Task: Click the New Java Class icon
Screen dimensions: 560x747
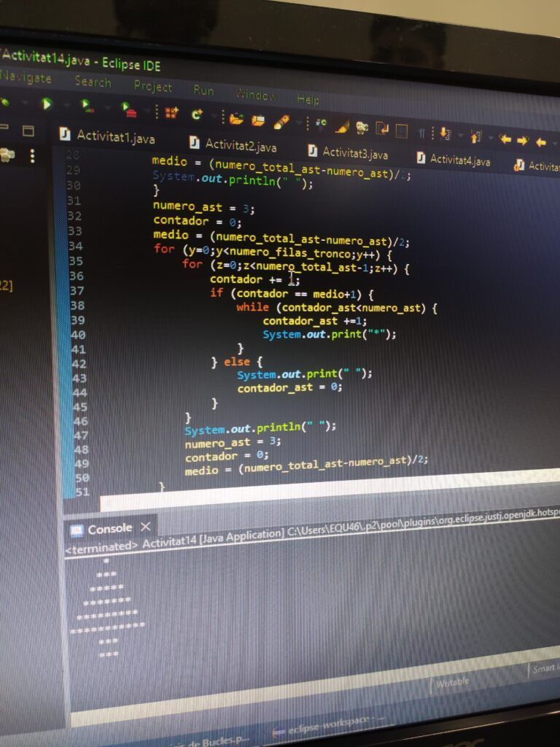Action: pos(197,115)
